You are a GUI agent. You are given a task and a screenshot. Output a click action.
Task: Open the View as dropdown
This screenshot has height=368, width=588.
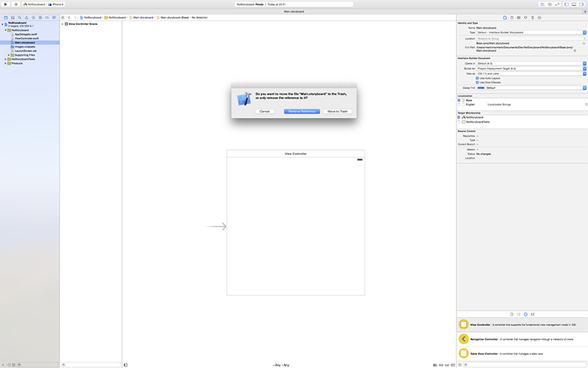click(x=531, y=74)
